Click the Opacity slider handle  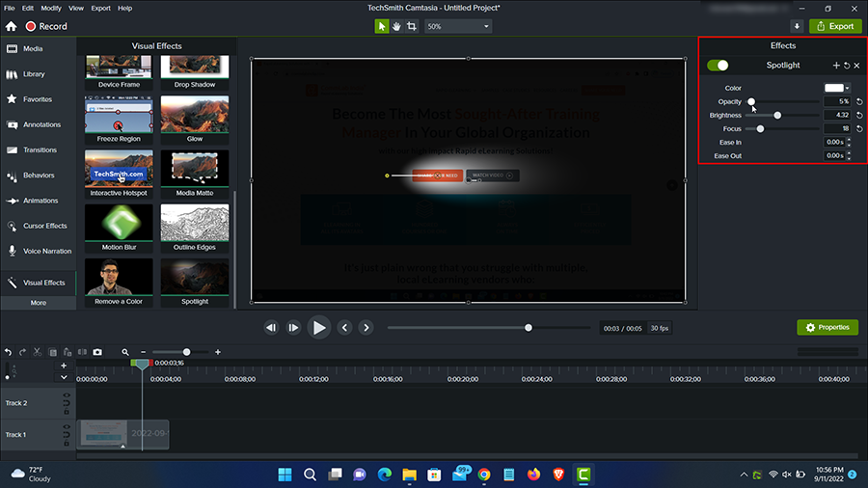click(751, 102)
